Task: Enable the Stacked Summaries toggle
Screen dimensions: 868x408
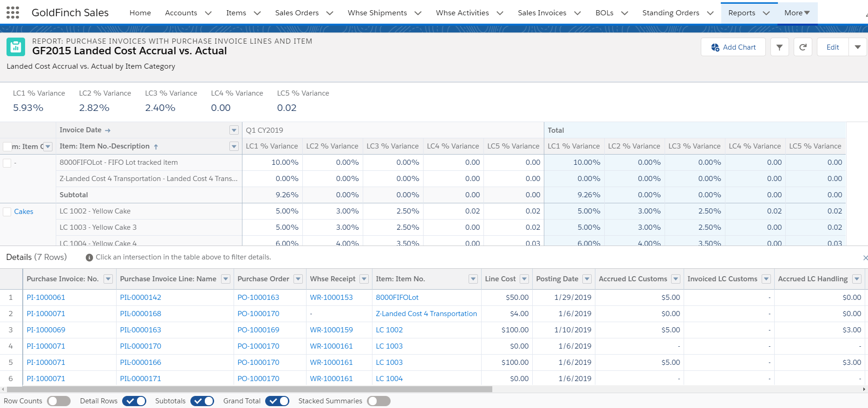Action: pos(379,401)
